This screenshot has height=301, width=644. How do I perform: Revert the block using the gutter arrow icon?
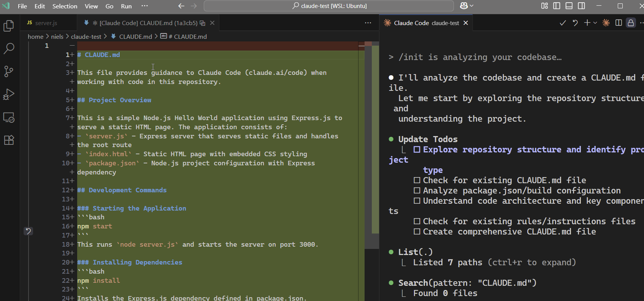click(x=28, y=231)
